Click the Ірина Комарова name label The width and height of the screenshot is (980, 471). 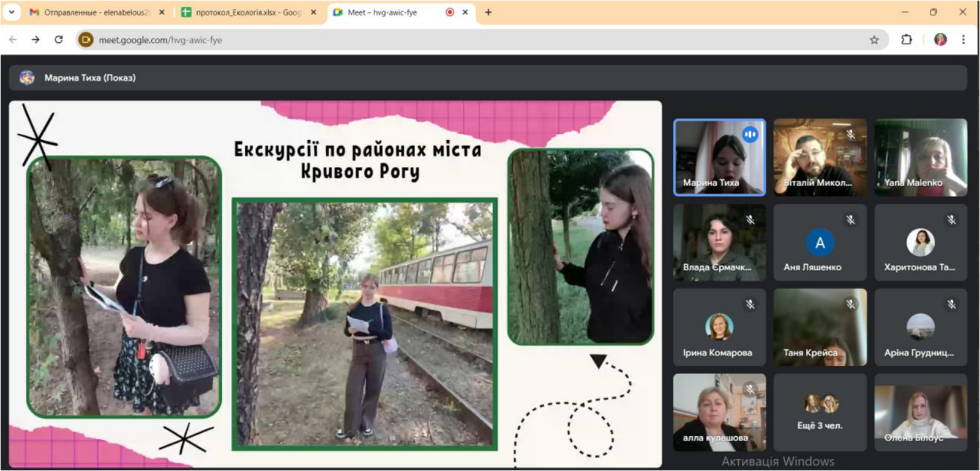(717, 353)
